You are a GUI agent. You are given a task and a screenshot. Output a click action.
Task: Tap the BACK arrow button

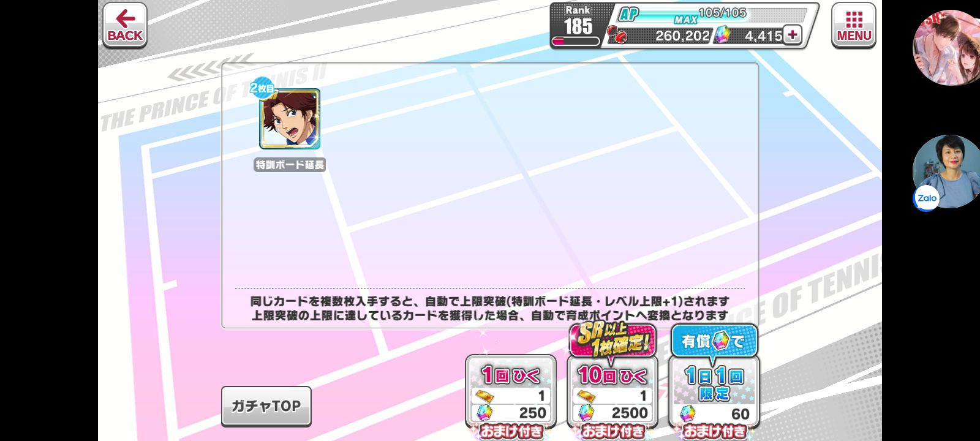click(125, 25)
